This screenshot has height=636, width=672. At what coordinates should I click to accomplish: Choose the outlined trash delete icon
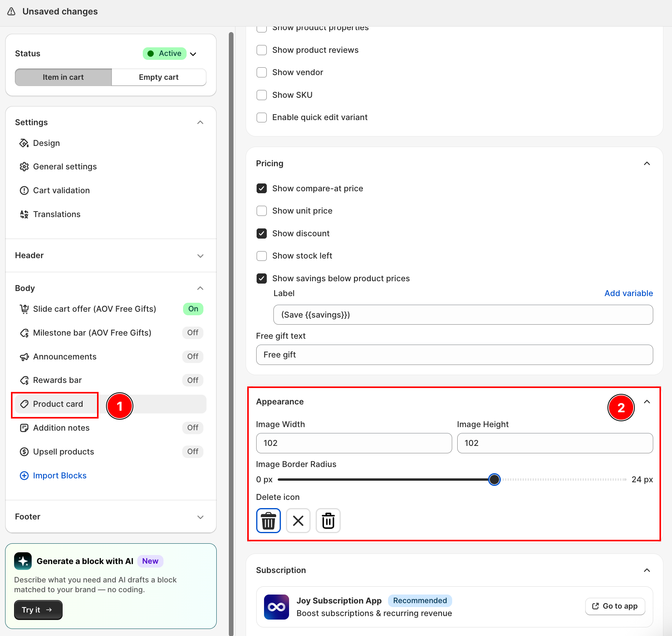click(328, 521)
